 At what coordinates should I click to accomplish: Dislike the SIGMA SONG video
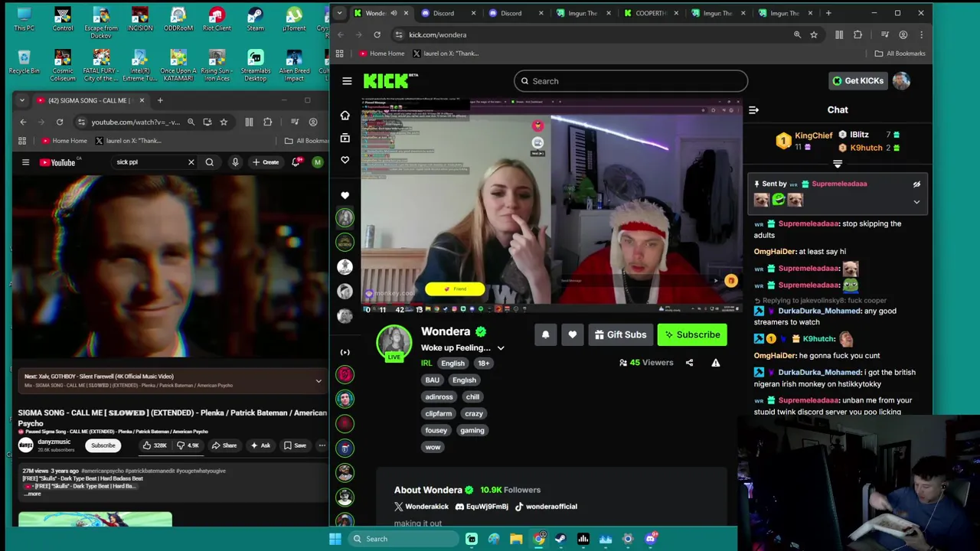(188, 445)
